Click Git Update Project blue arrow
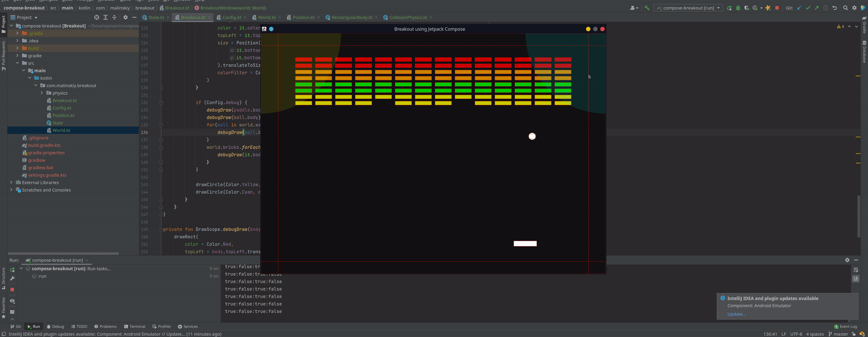 799,8
